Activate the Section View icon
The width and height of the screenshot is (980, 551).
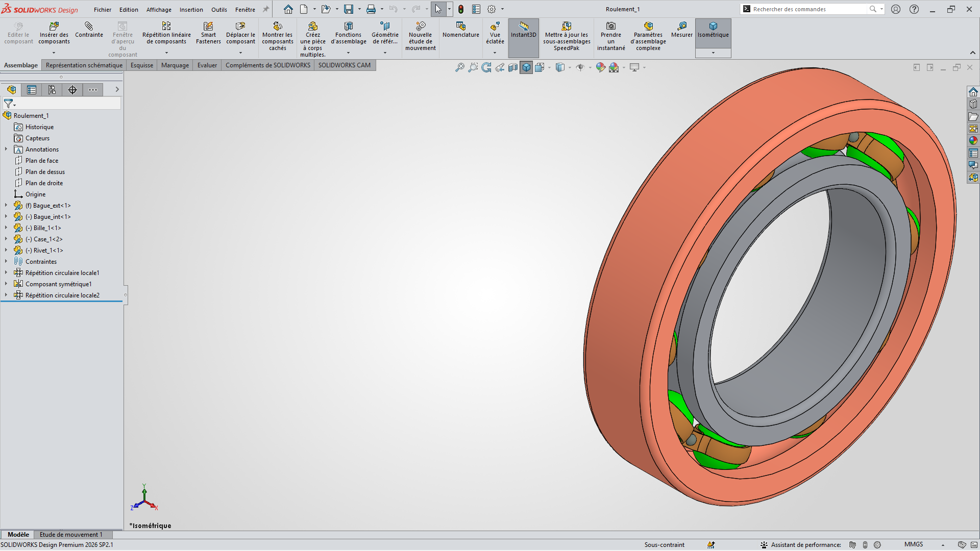tap(513, 67)
